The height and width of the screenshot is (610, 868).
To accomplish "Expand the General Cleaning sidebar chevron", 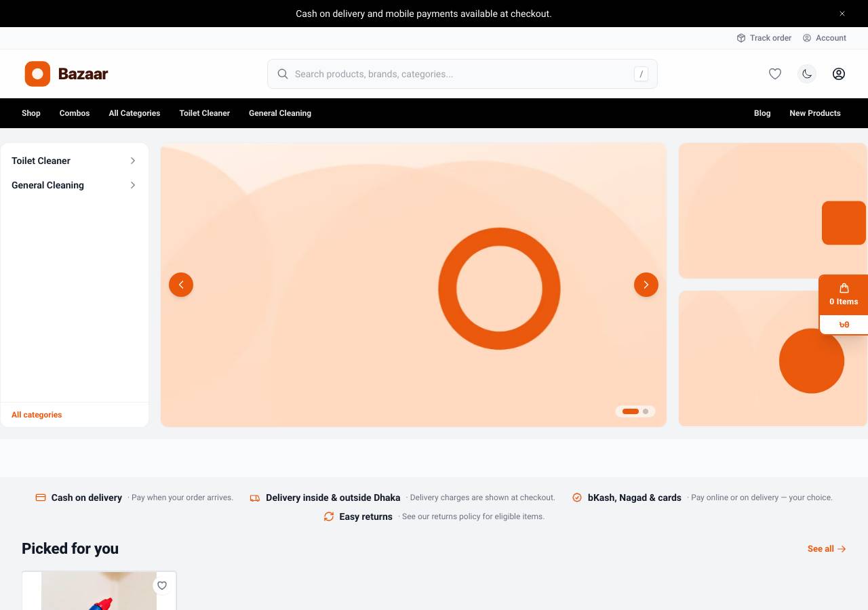I will (133, 185).
